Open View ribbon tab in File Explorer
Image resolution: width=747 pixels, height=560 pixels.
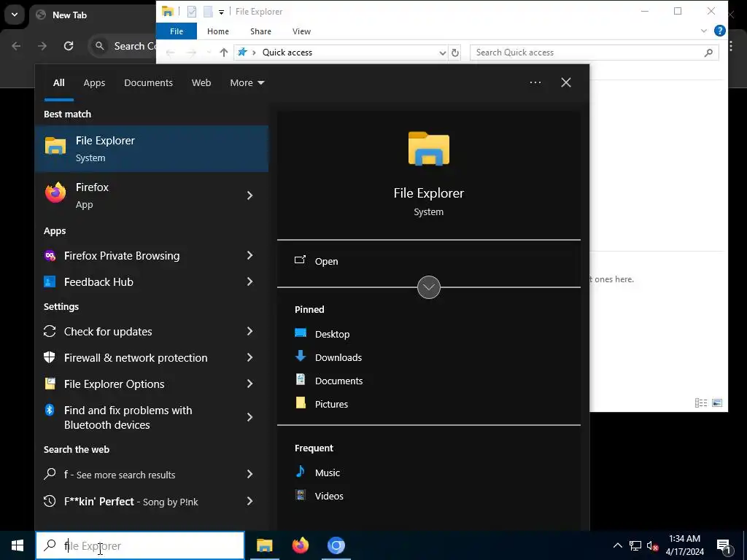tap(301, 31)
